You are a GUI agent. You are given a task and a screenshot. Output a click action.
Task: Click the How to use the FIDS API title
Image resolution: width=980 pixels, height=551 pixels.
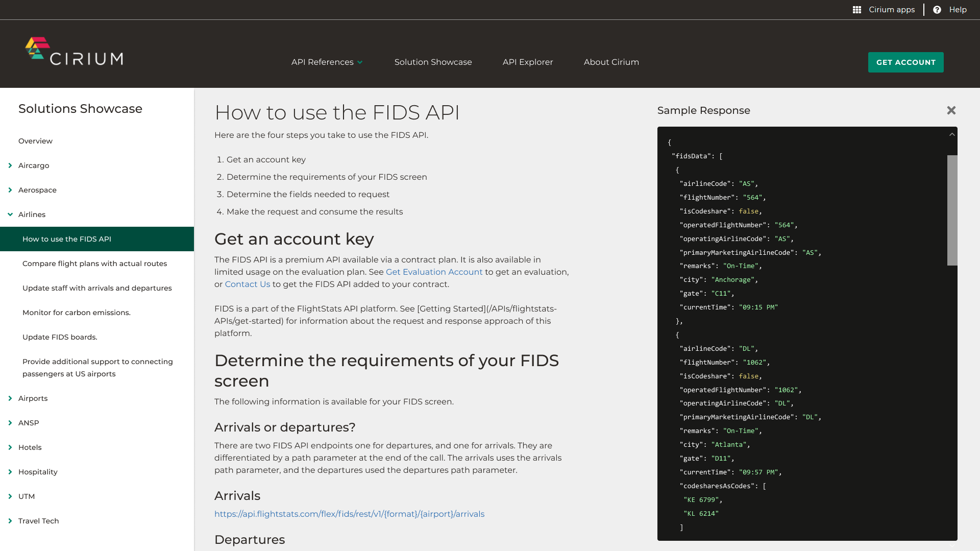tap(337, 112)
